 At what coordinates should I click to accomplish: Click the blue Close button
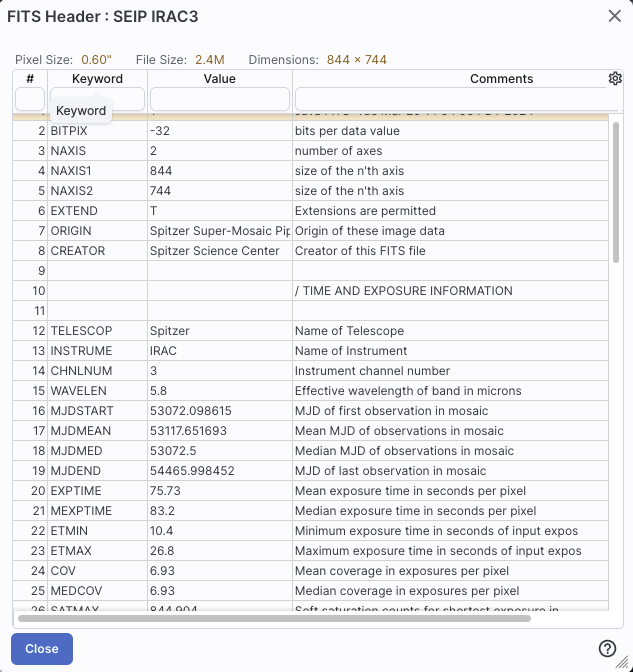point(42,649)
